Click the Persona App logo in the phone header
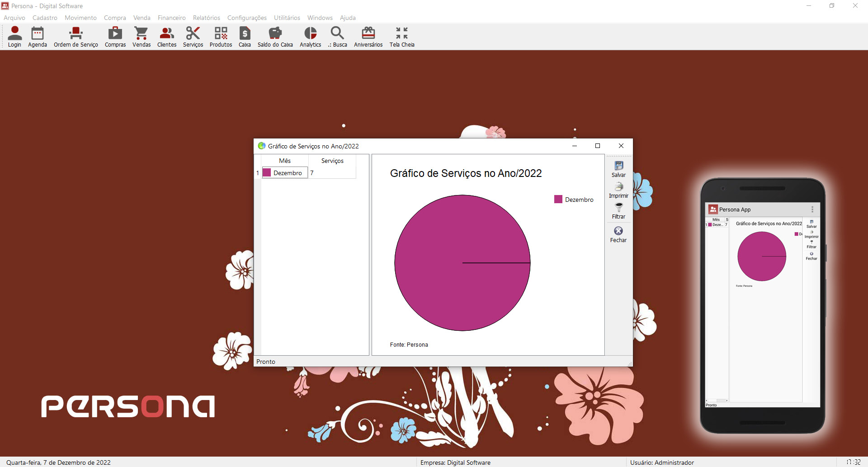868x467 pixels. pyautogui.click(x=713, y=210)
